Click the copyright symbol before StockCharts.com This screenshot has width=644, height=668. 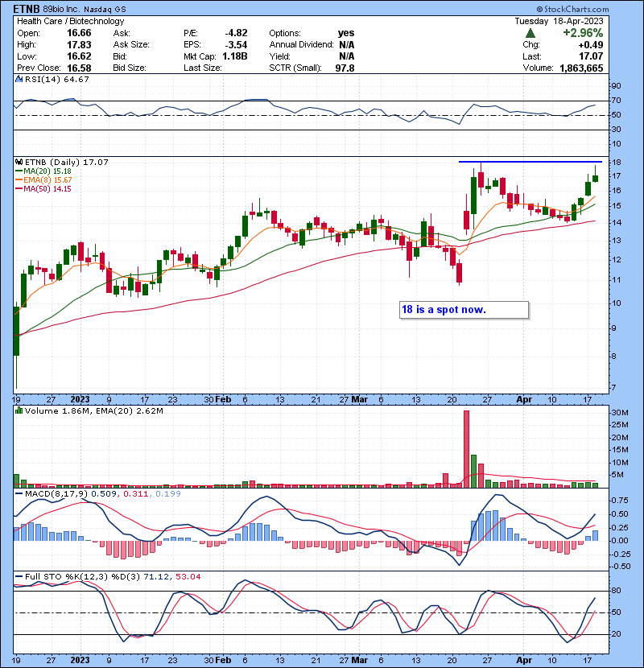562,8
